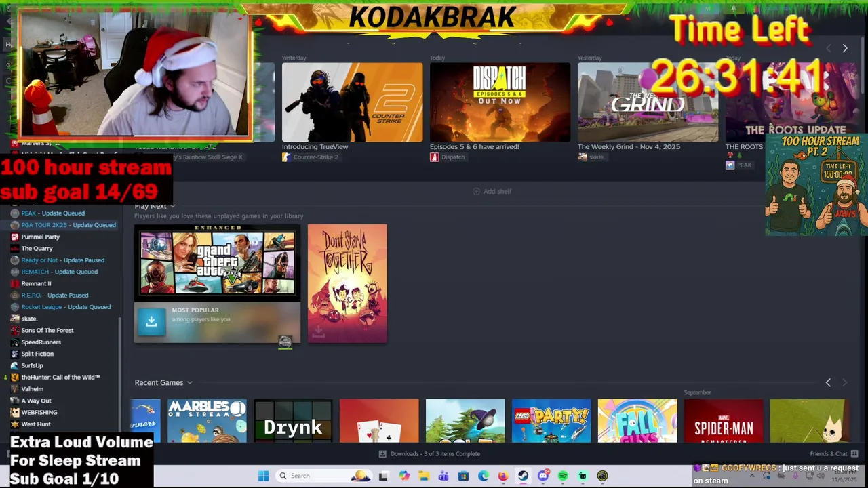
Task: Show previous Recent Games with left arrow
Action: tap(828, 383)
